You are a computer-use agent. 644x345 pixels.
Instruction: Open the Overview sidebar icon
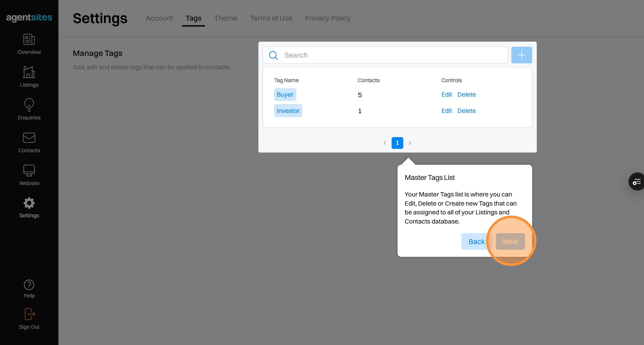(x=29, y=40)
